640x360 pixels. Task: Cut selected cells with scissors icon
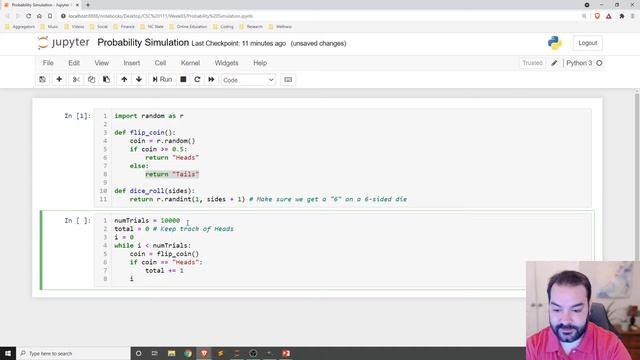(x=76, y=80)
